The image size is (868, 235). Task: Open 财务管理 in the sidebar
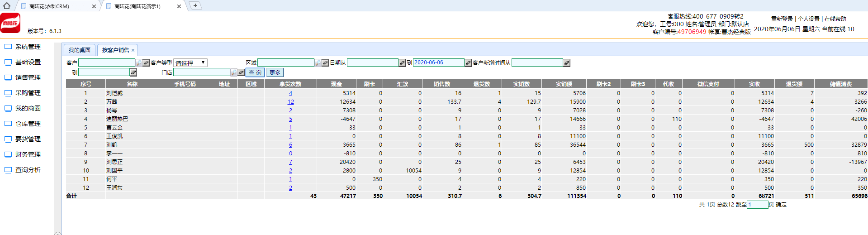[28, 154]
